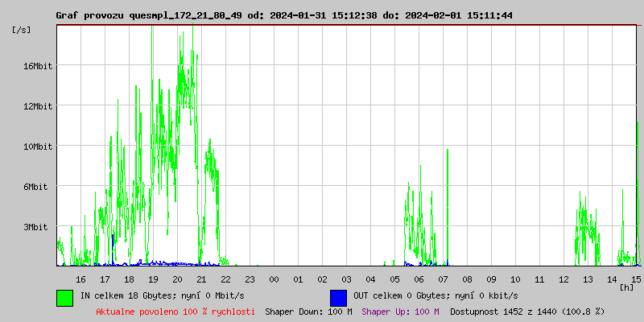Click red 'Aktualne povoleno 100 % rychlosti' text
Viewport: 644px width, 322px height.
point(175,311)
